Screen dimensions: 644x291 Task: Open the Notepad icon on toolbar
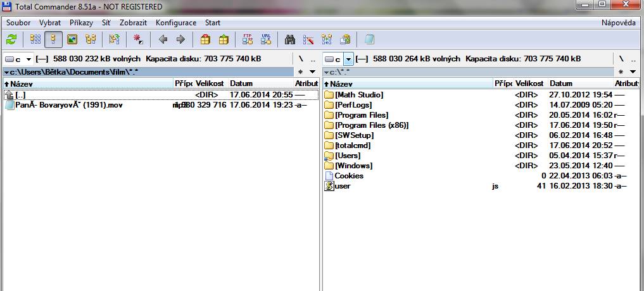[369, 39]
